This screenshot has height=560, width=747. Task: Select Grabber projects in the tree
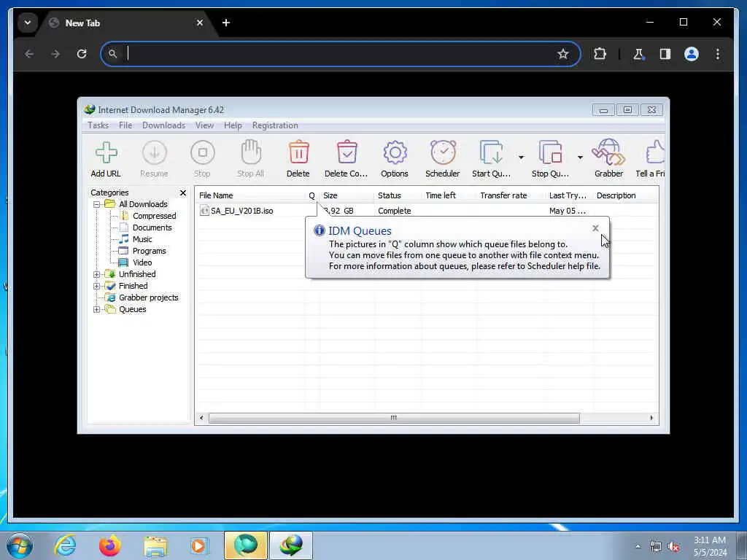point(148,297)
